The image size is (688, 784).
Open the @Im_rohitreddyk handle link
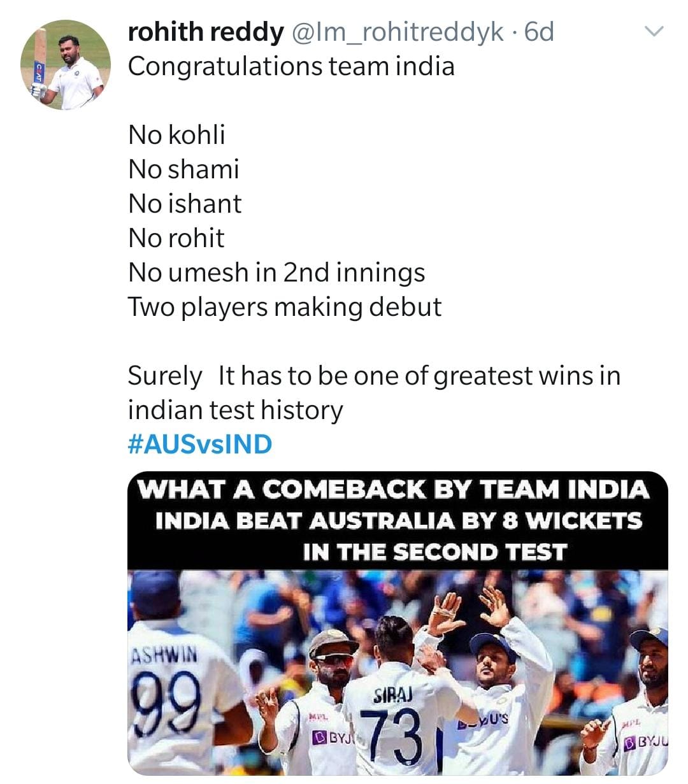click(x=398, y=32)
